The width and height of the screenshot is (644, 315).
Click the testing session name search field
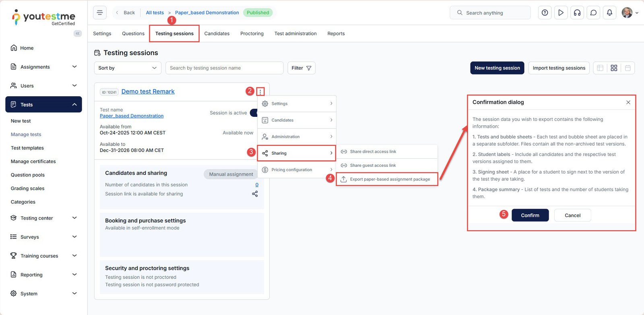click(x=224, y=68)
